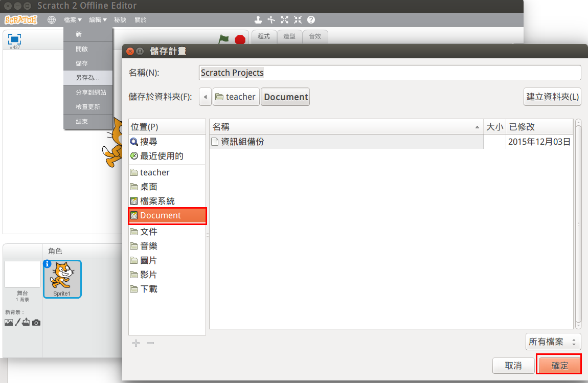Open the Sprite1 info badge
The image size is (588, 383).
pyautogui.click(x=47, y=264)
